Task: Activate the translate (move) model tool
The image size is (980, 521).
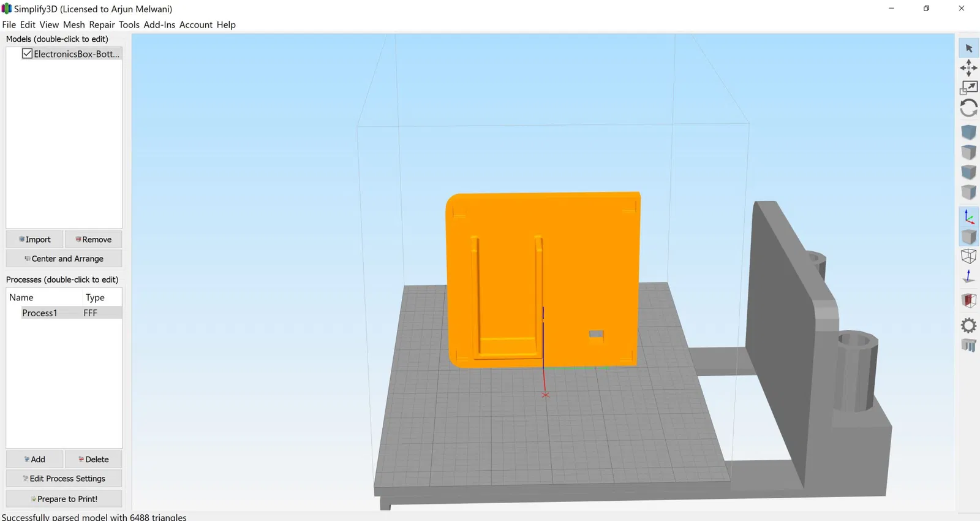Action: 968,67
